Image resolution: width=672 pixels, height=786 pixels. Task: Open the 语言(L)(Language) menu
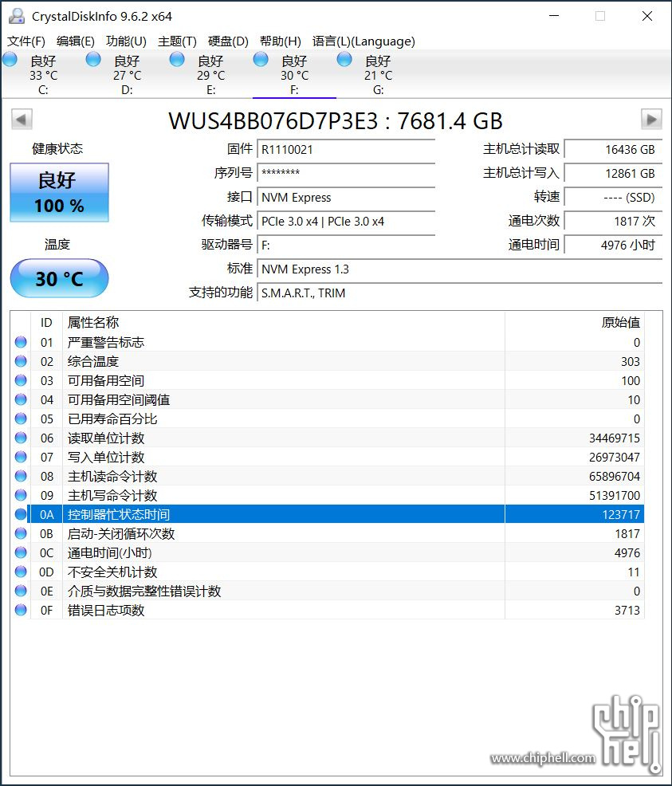point(364,41)
